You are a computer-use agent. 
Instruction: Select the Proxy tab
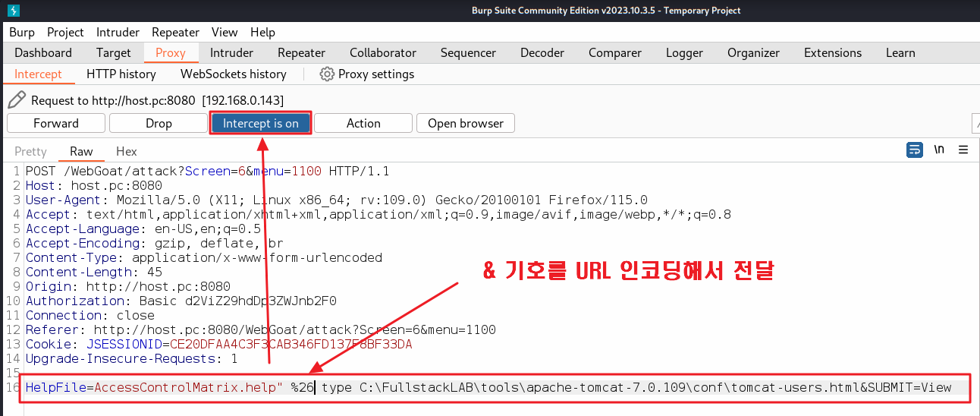171,52
